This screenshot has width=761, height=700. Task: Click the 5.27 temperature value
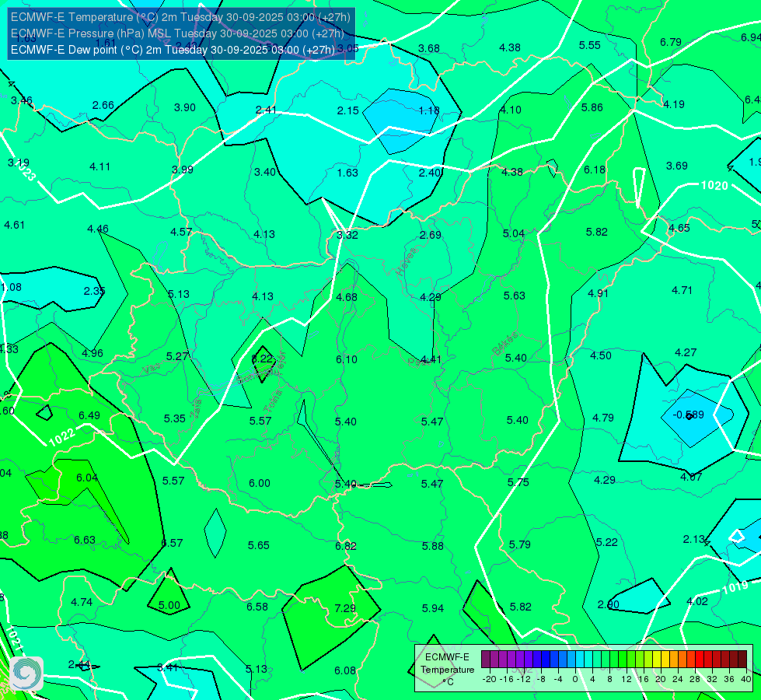click(177, 356)
